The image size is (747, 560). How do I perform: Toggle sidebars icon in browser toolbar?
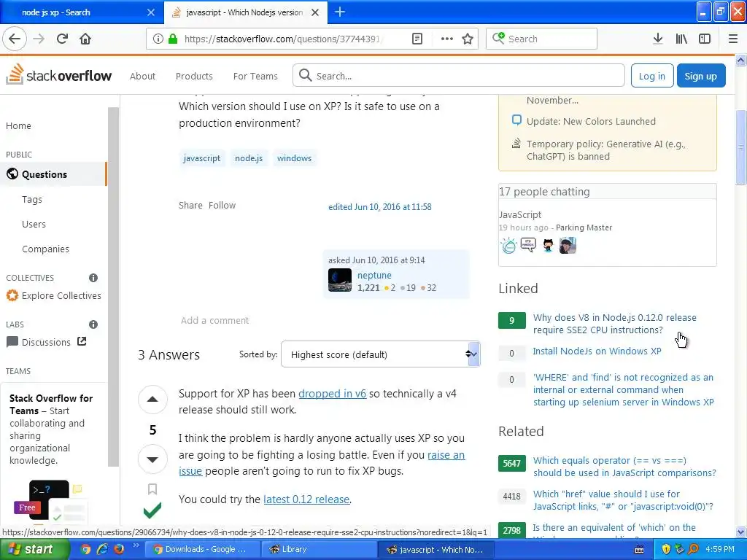pyautogui.click(x=705, y=39)
